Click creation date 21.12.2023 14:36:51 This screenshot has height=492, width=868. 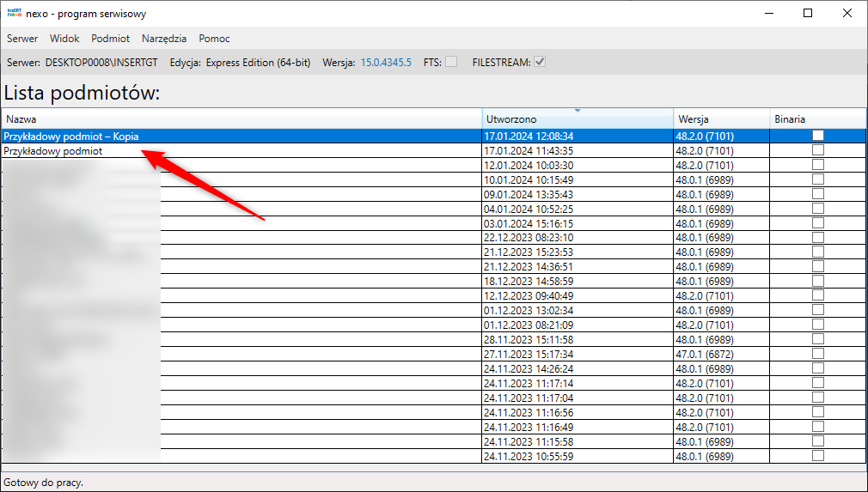[529, 267]
